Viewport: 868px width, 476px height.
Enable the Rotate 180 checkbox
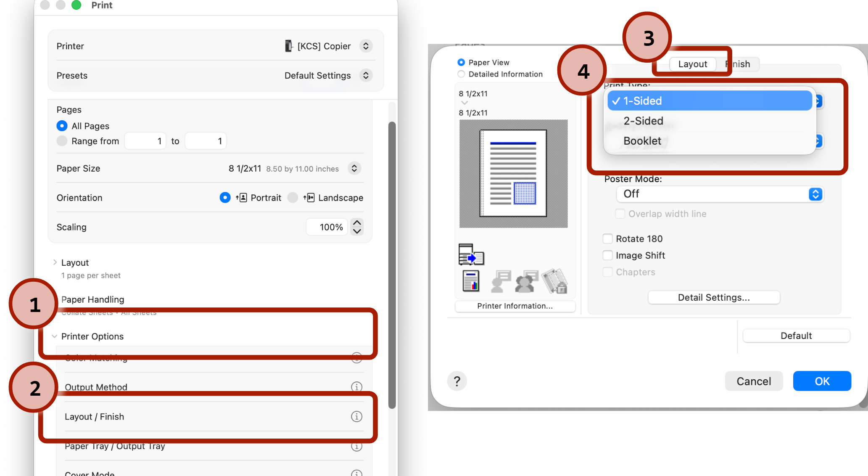point(607,239)
